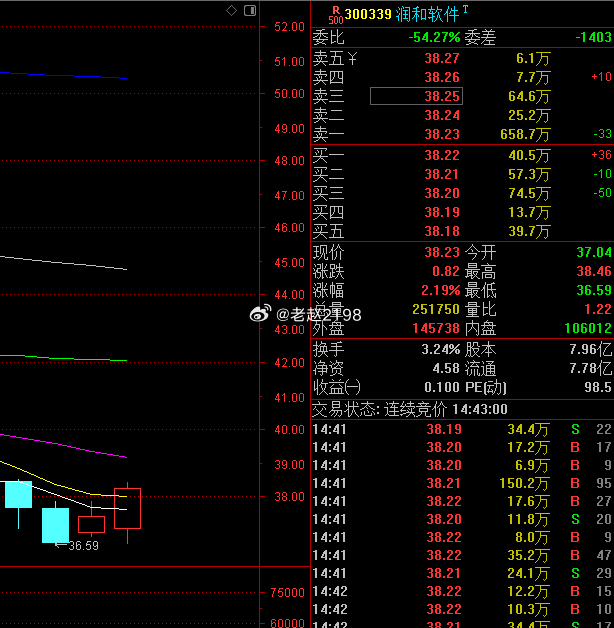This screenshot has width=614, height=628.
Task: Click the T marker beside stock name
Action: pyautogui.click(x=465, y=9)
